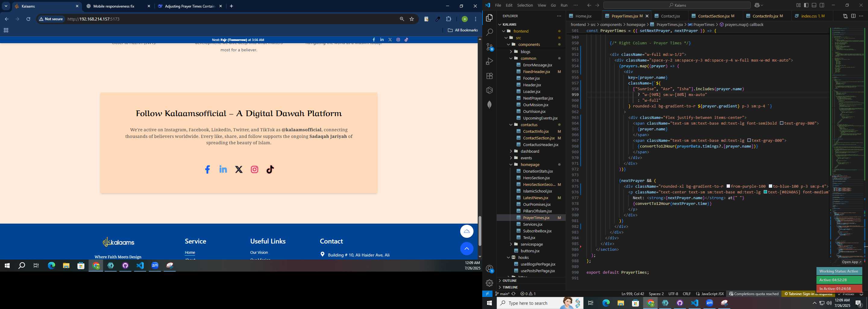Click the large Instagram icon in the Follow card
This screenshot has height=309, width=868.
255,170
